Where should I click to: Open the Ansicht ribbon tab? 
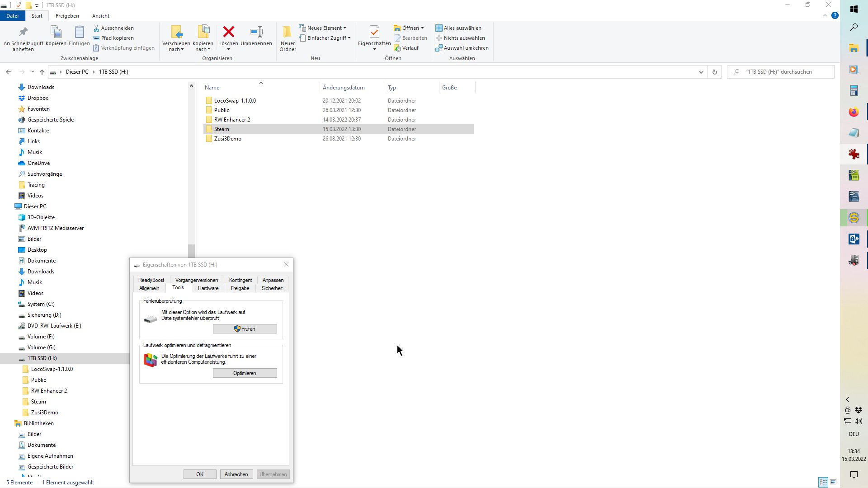coord(100,16)
